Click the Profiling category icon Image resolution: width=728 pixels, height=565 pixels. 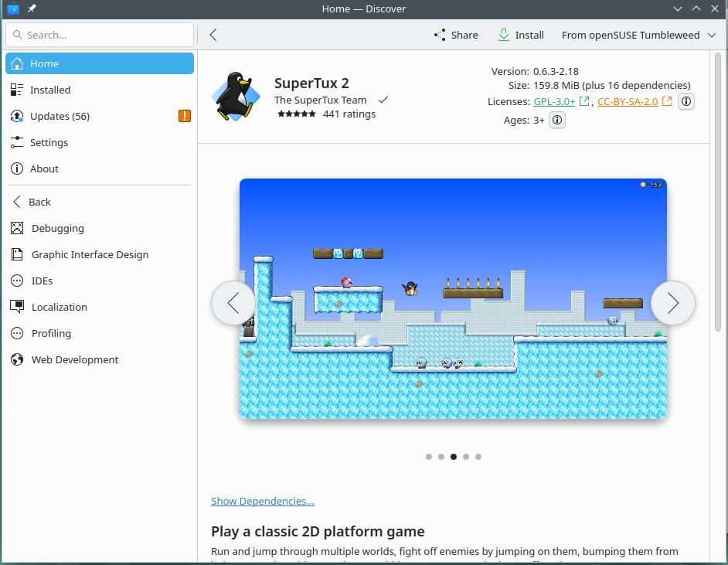[x=17, y=333]
